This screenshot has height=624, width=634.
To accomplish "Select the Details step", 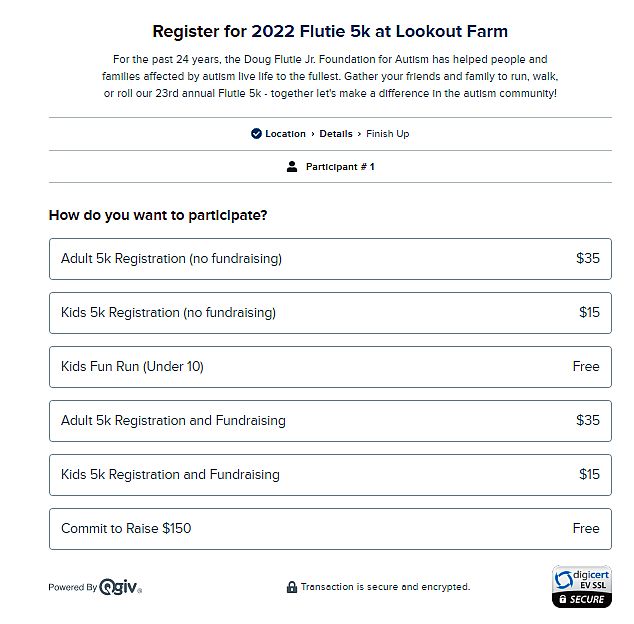I will tap(336, 134).
